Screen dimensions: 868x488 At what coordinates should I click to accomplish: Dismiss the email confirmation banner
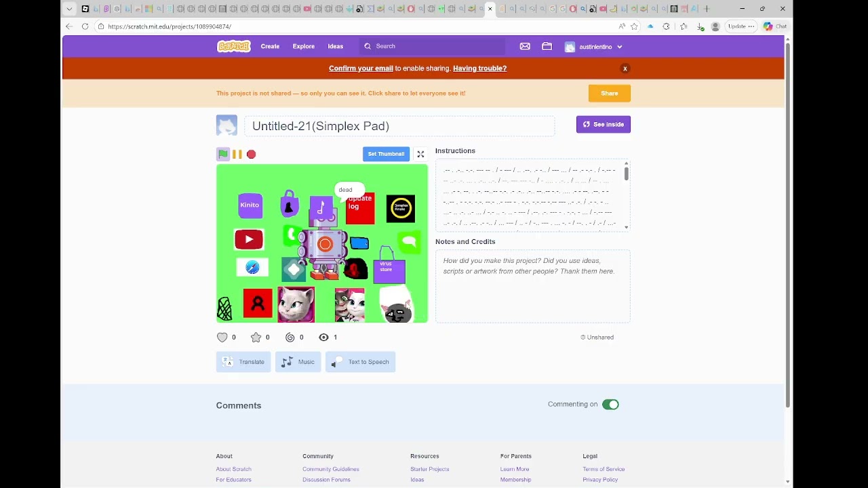(625, 68)
